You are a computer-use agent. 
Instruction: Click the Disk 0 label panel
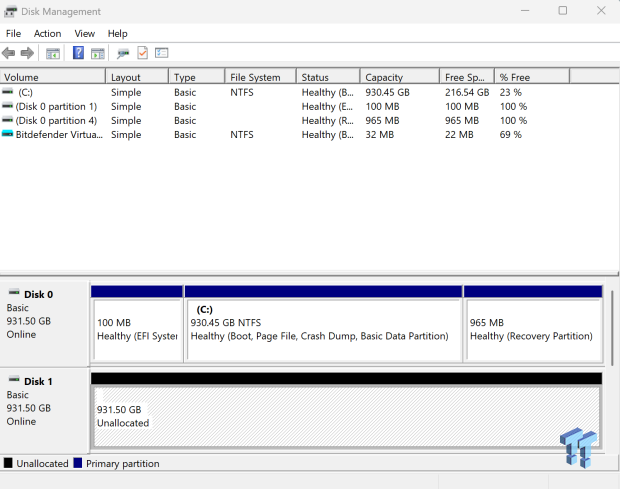[44, 323]
